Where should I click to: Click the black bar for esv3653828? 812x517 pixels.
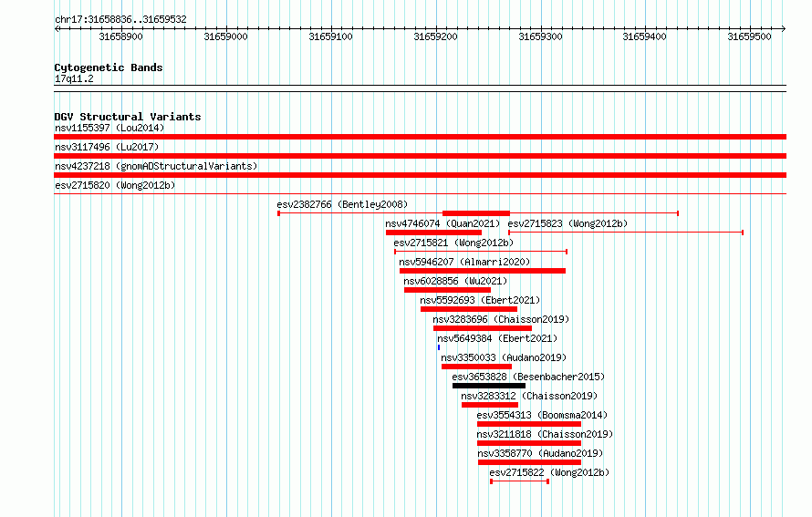point(489,386)
